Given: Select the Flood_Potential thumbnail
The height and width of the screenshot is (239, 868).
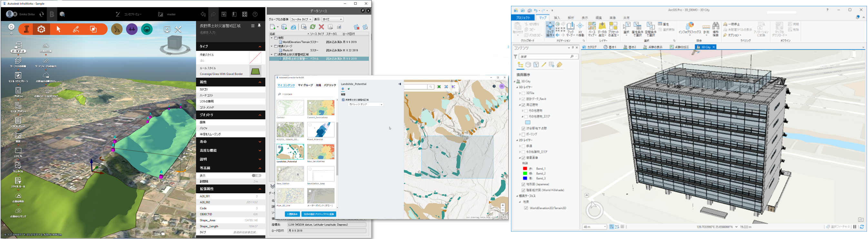Looking at the screenshot, I should pos(321,130).
